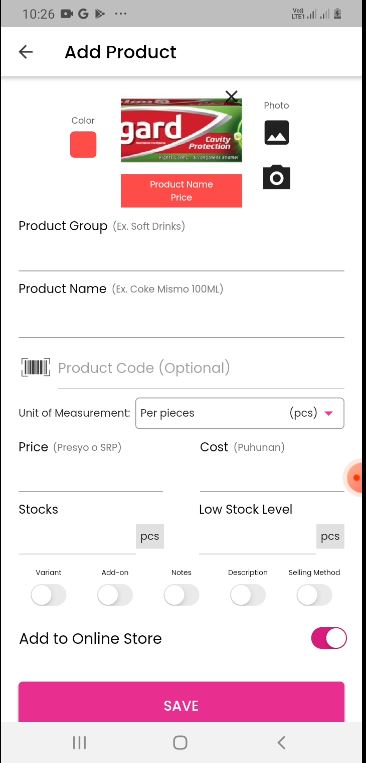
Task: Select the Product Group field
Action: [x=181, y=254]
